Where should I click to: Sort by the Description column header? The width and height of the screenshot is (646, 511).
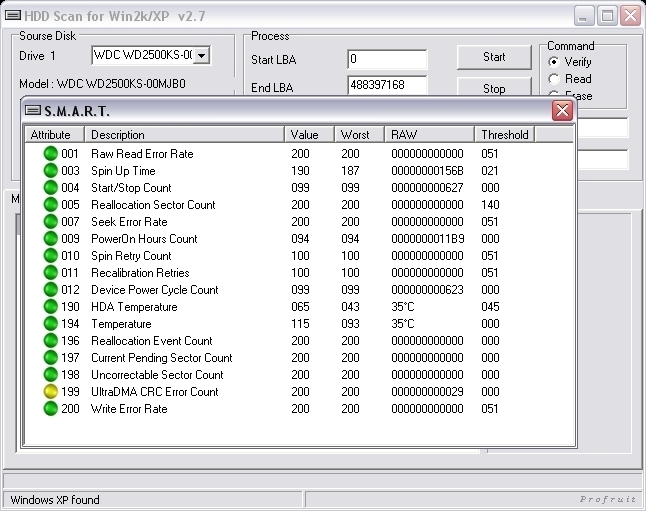184,135
